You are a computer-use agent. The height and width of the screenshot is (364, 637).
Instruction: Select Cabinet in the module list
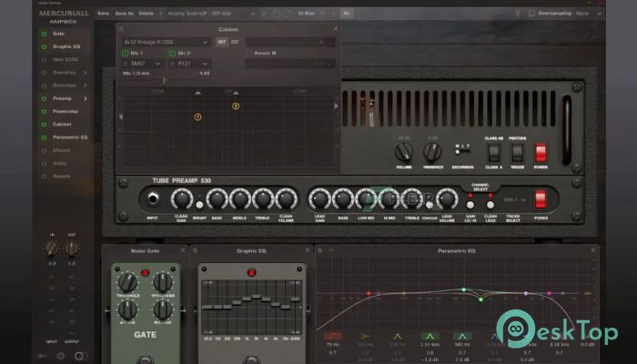(x=62, y=125)
